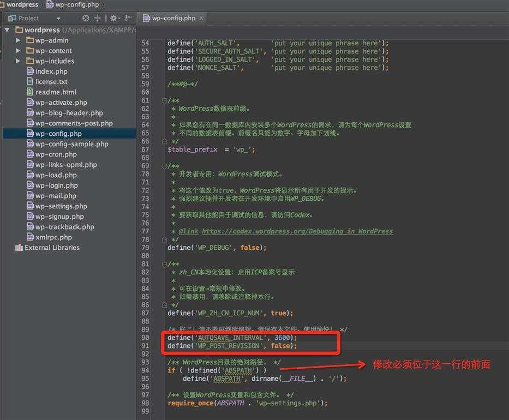Image resolution: width=509 pixels, height=420 pixels.
Task: Open the codex.wordpress.org Debugging link
Action: click(x=297, y=231)
